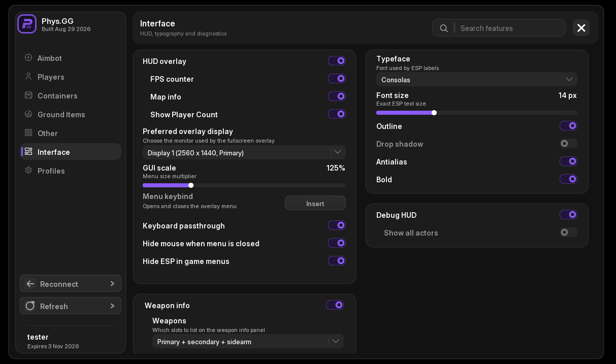Click the chevron on the Reconnect button

tap(112, 284)
